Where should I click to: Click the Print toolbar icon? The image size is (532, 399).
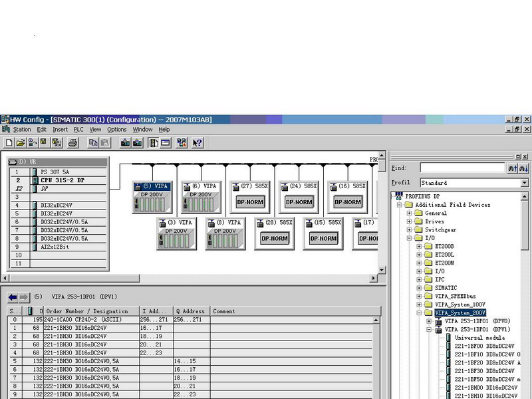coord(73,143)
